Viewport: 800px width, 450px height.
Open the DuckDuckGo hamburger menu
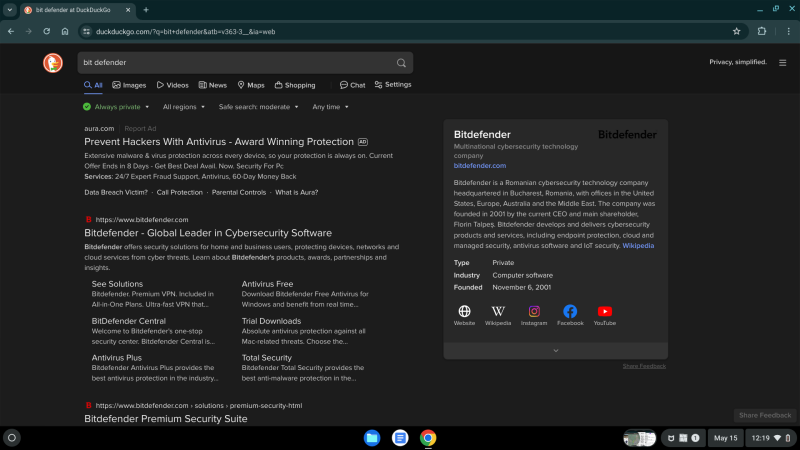pos(780,62)
